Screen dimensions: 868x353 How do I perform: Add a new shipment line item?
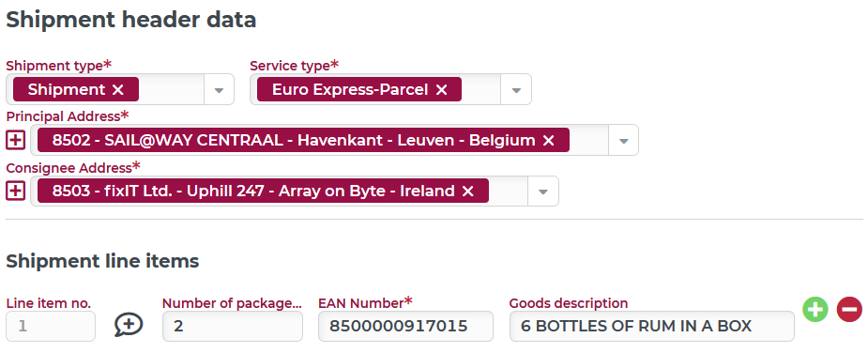click(815, 309)
